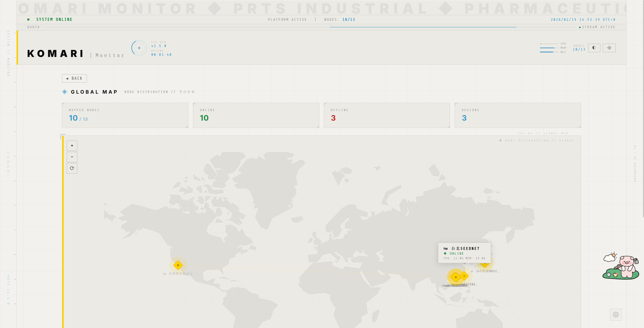Click the Mapped Nodes stat card
The width and height of the screenshot is (644, 328).
coord(125,115)
